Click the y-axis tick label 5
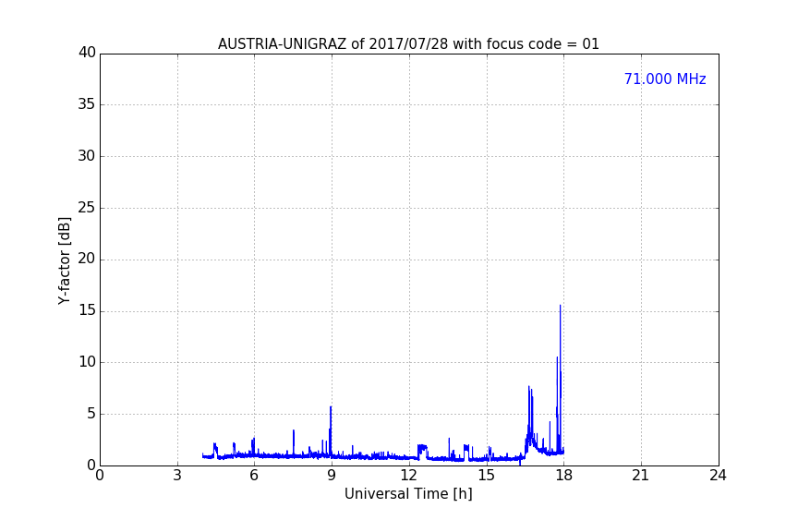Screen dimensions: 798x532 [91, 414]
